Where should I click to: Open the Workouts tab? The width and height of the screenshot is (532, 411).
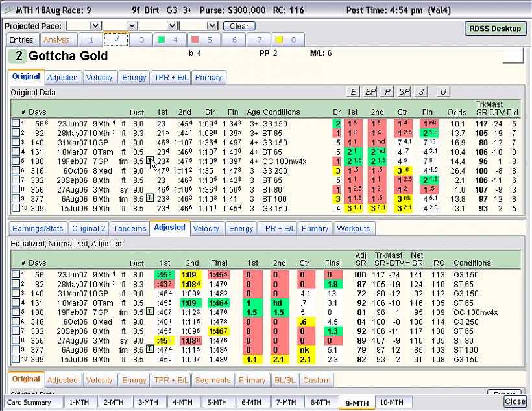tap(354, 229)
